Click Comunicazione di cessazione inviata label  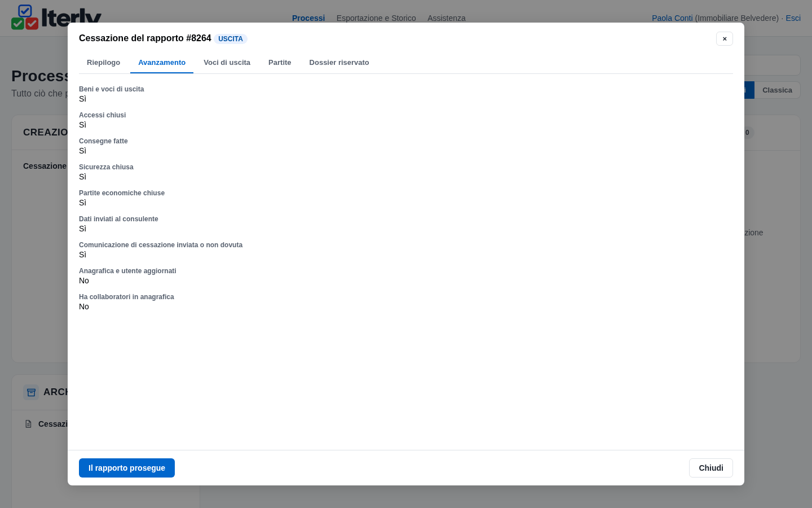[161, 245]
